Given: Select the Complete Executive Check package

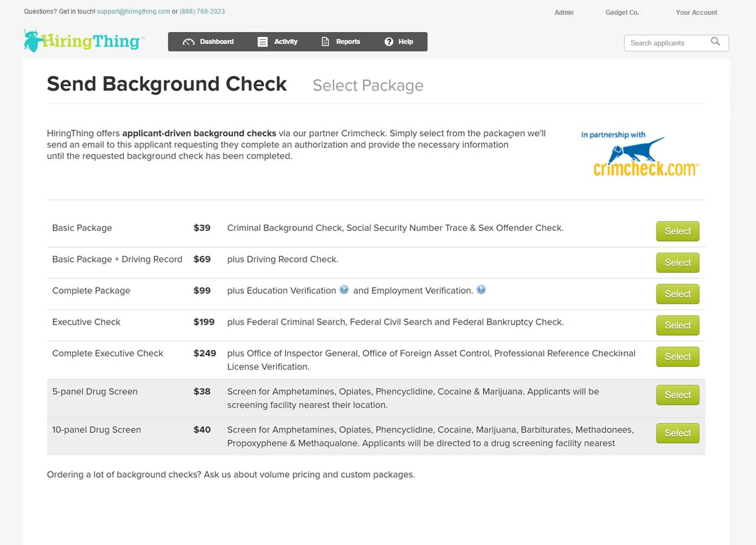Looking at the screenshot, I should 677,357.
